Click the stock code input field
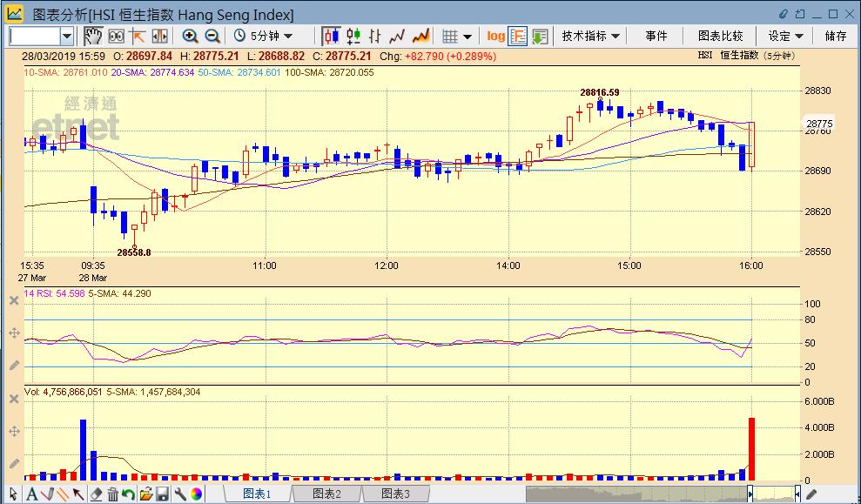Image resolution: width=861 pixels, height=504 pixels. pos(35,37)
